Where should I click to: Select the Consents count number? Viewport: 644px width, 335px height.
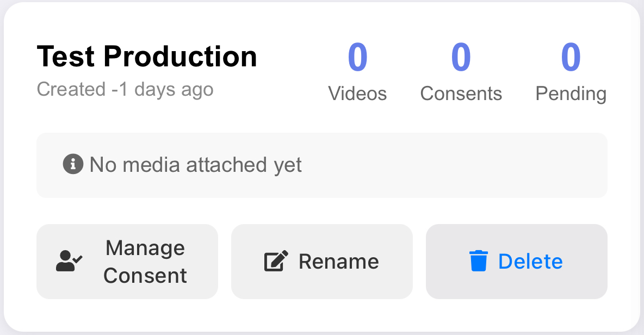[x=461, y=58]
